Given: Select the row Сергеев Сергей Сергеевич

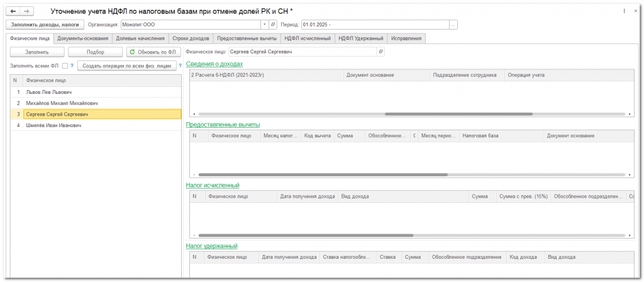Looking at the screenshot, I should [96, 115].
